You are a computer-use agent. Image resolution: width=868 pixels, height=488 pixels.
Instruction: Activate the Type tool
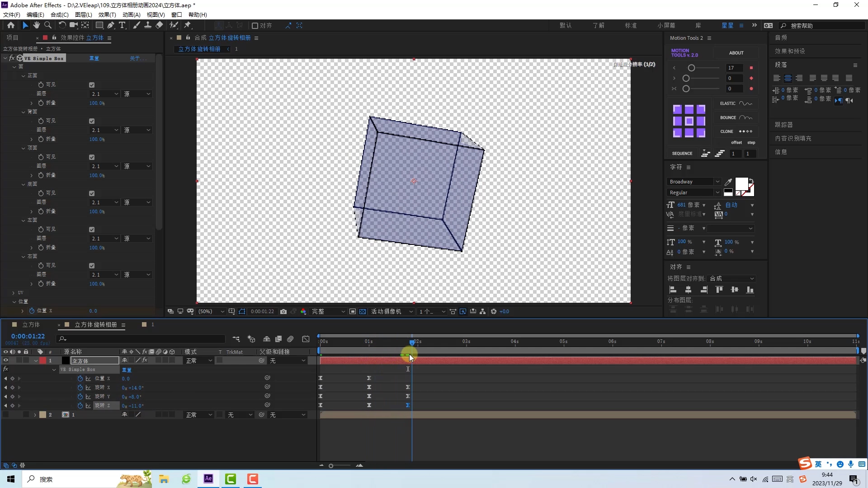point(123,25)
